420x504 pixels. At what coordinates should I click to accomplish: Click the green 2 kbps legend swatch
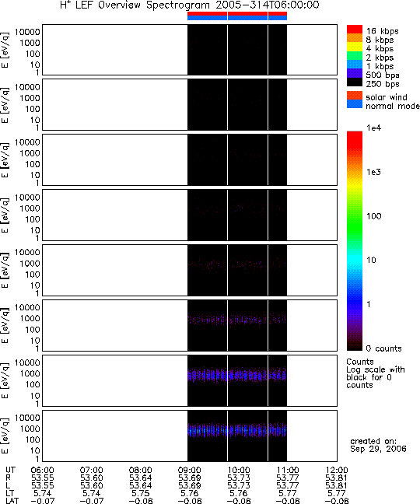pos(355,55)
